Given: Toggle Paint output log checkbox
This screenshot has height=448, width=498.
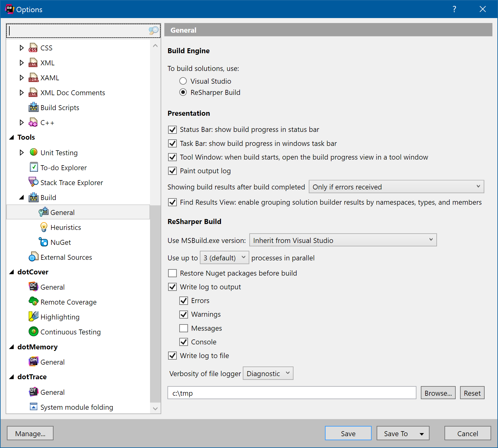Looking at the screenshot, I should point(172,171).
